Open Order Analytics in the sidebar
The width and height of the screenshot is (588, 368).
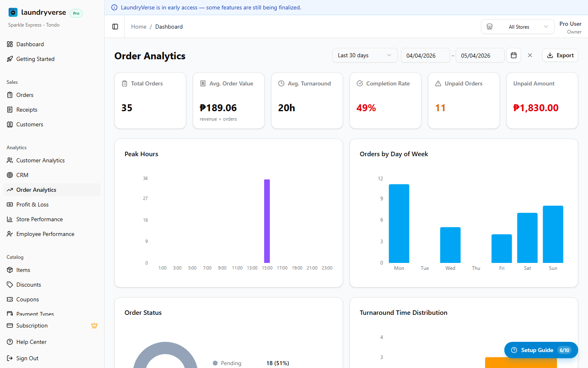52,190
